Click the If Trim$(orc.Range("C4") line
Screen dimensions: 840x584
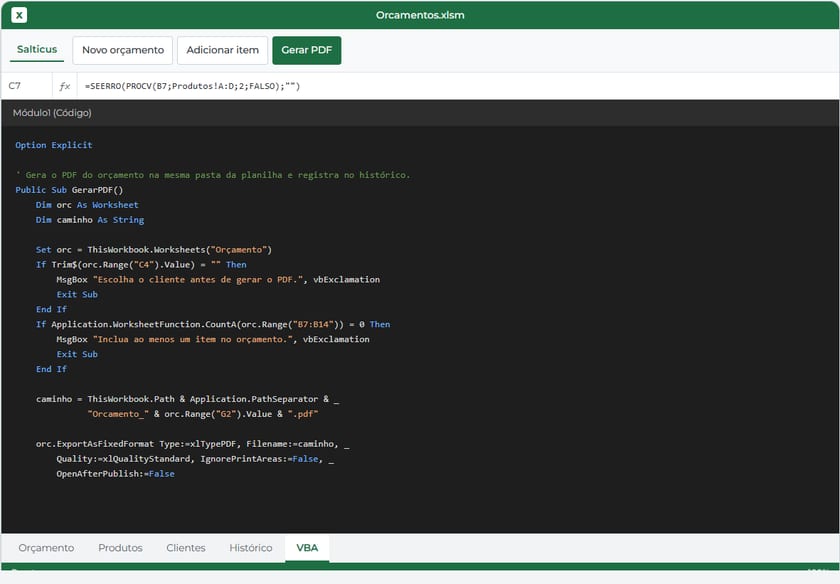141,265
